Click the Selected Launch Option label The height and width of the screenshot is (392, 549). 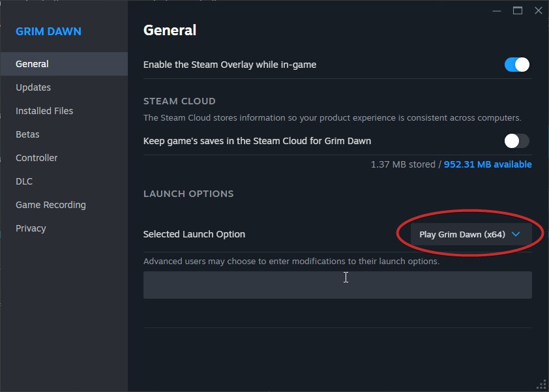coord(194,234)
